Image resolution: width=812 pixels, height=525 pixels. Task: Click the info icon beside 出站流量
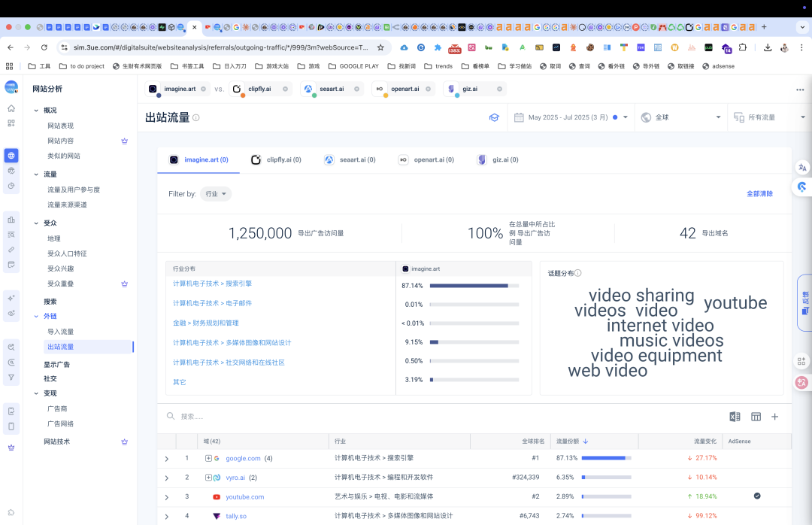196,117
